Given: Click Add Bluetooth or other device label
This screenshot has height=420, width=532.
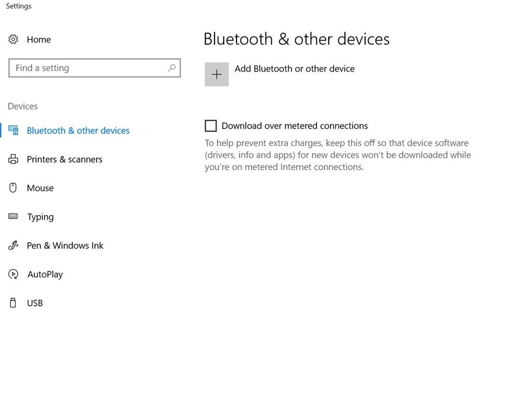Looking at the screenshot, I should pos(295,69).
